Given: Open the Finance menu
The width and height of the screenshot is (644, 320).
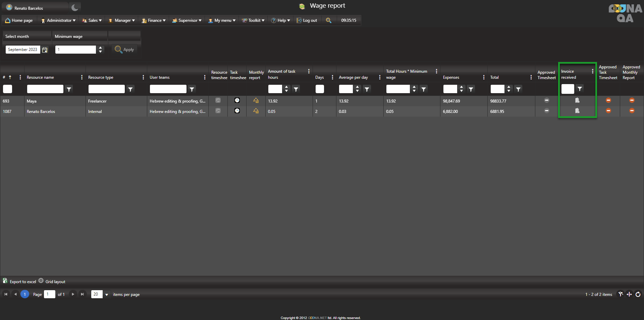Looking at the screenshot, I should coord(154,20).
